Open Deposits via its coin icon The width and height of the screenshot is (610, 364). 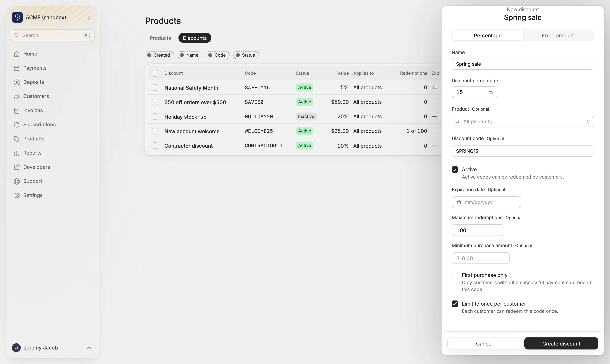point(17,82)
